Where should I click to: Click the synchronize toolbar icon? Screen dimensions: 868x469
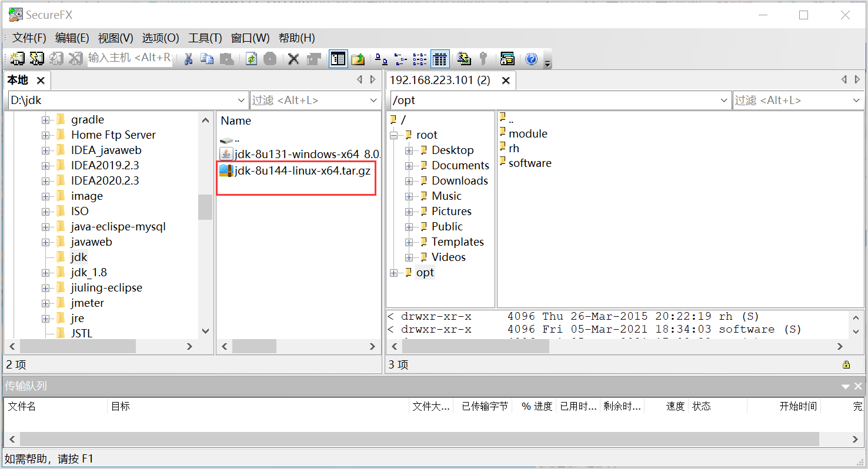[464, 59]
